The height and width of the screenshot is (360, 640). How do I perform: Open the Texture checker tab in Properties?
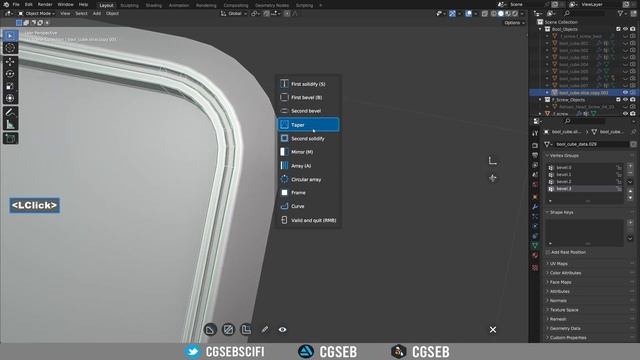tap(535, 268)
